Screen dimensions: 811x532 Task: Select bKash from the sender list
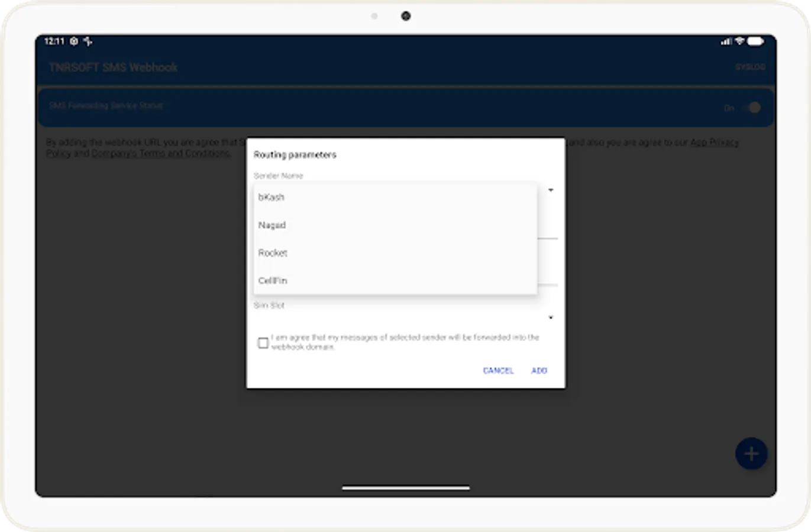tap(271, 197)
